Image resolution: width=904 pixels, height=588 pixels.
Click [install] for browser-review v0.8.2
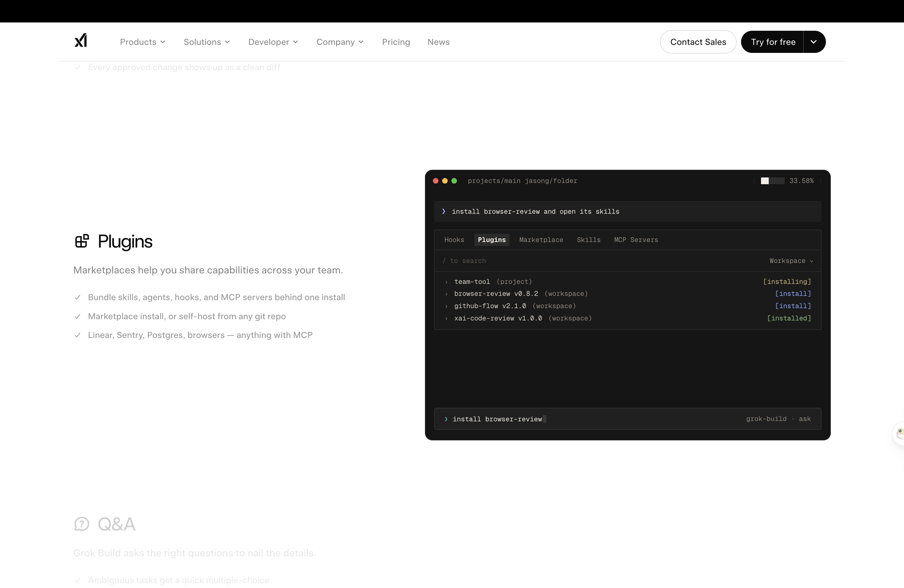[793, 294]
